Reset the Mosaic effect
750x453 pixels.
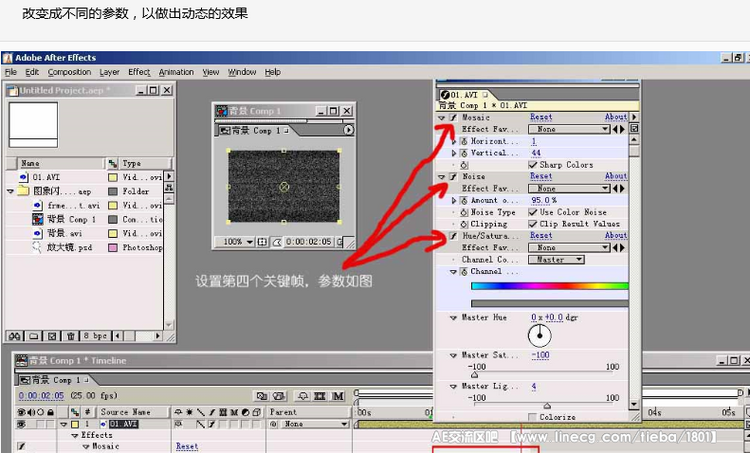(x=541, y=117)
